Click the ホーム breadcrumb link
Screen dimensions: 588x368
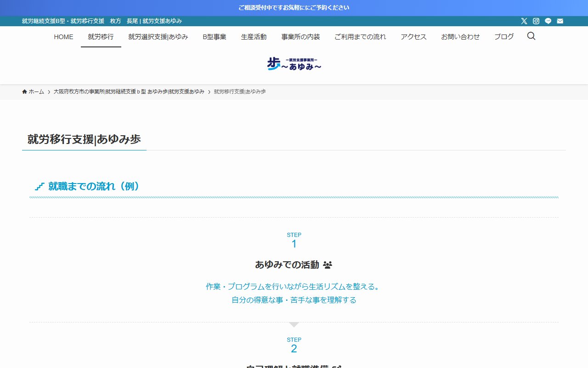click(x=36, y=92)
